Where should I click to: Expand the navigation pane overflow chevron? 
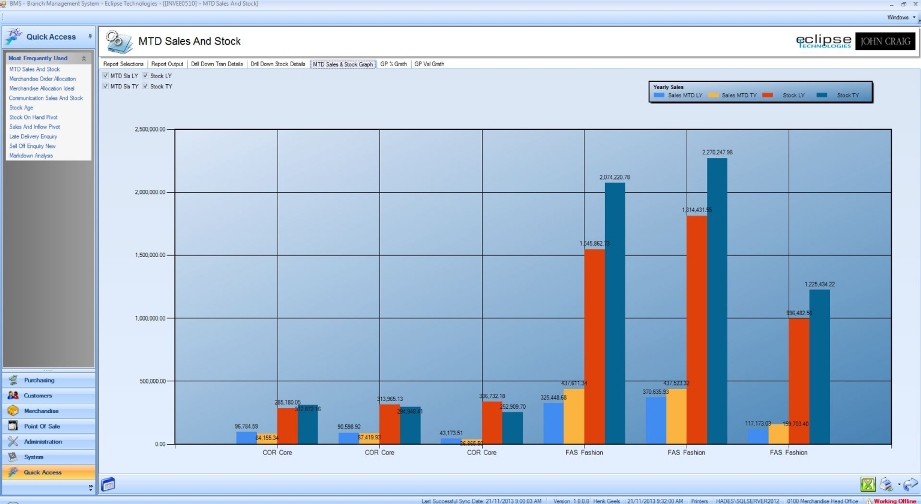click(x=92, y=487)
